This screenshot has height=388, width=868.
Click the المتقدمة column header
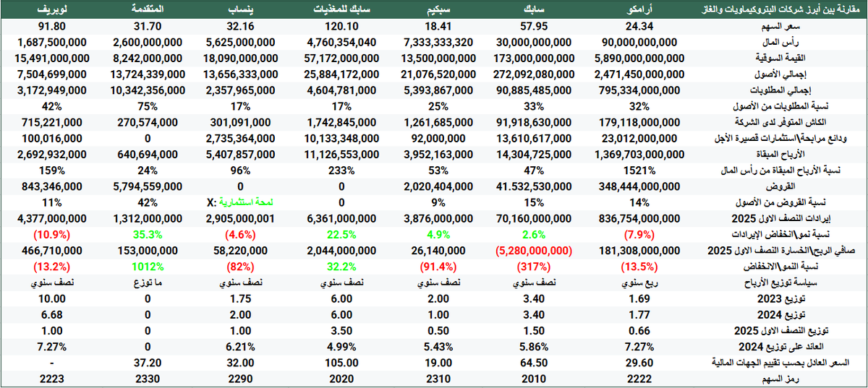tap(148, 11)
